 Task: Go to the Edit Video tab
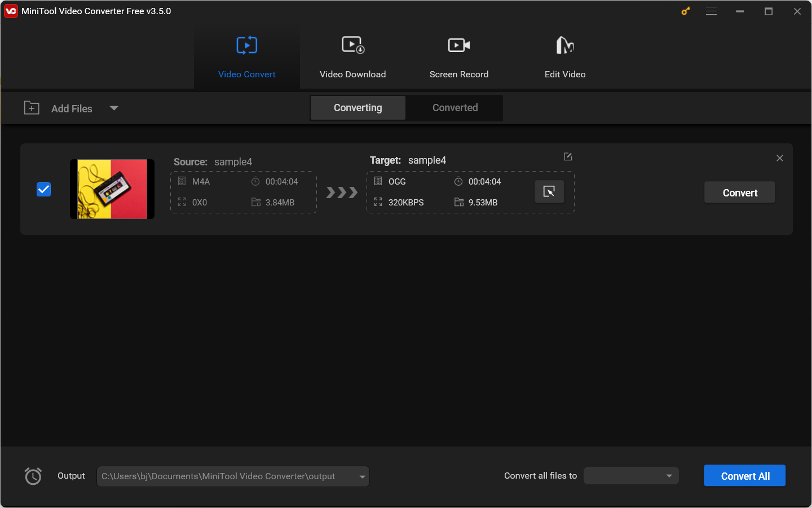pyautogui.click(x=565, y=57)
